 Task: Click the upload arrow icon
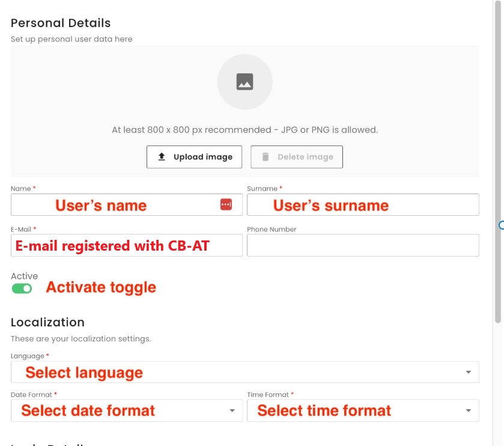coord(162,157)
